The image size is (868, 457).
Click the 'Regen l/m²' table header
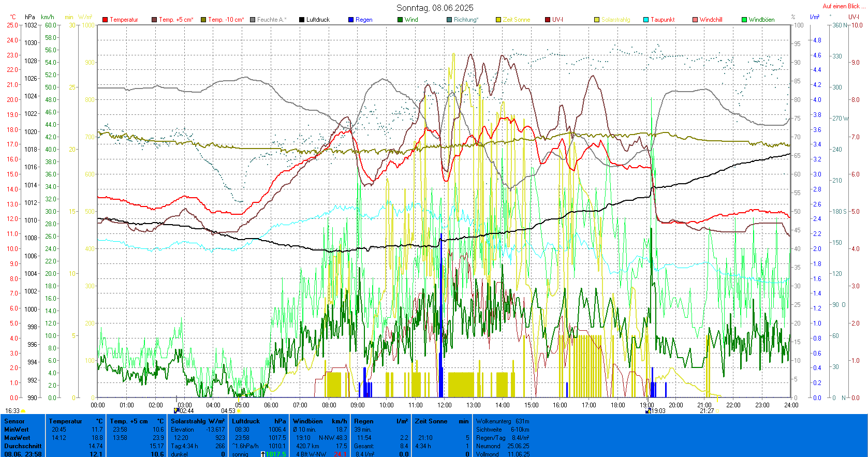pos(381,421)
